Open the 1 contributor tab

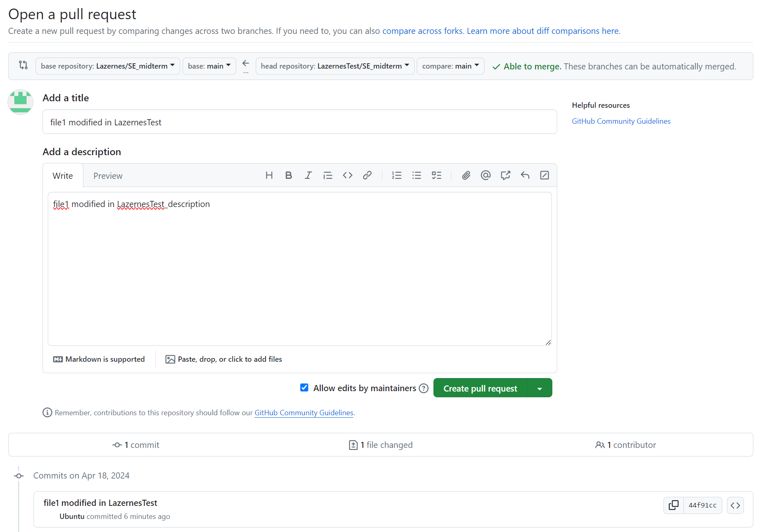(x=625, y=445)
